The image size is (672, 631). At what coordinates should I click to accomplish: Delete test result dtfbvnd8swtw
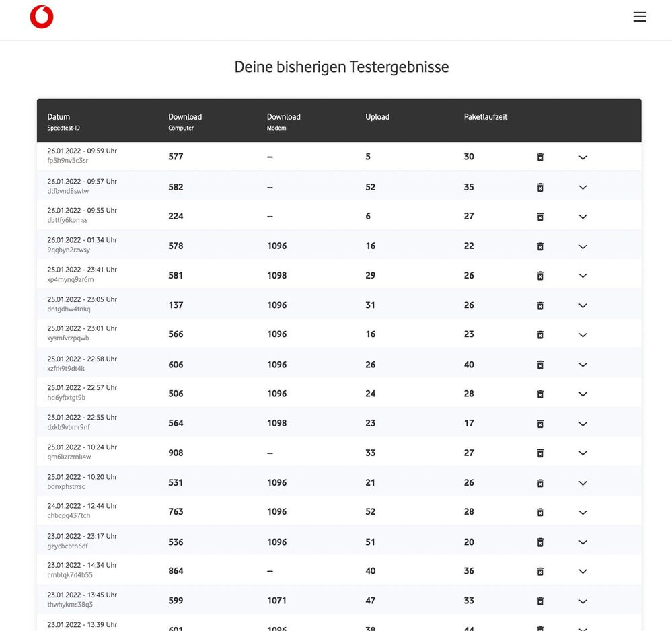point(540,187)
